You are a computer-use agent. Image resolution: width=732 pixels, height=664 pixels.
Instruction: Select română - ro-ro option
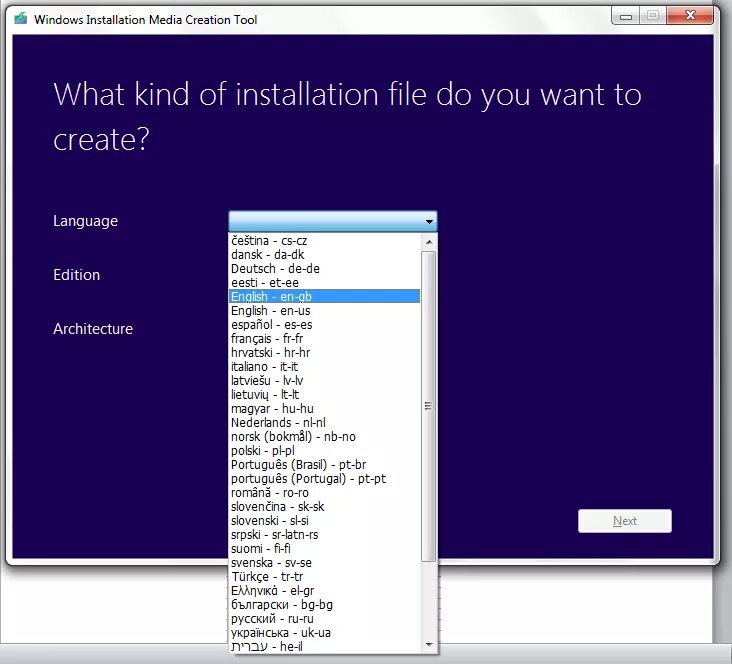(324, 493)
